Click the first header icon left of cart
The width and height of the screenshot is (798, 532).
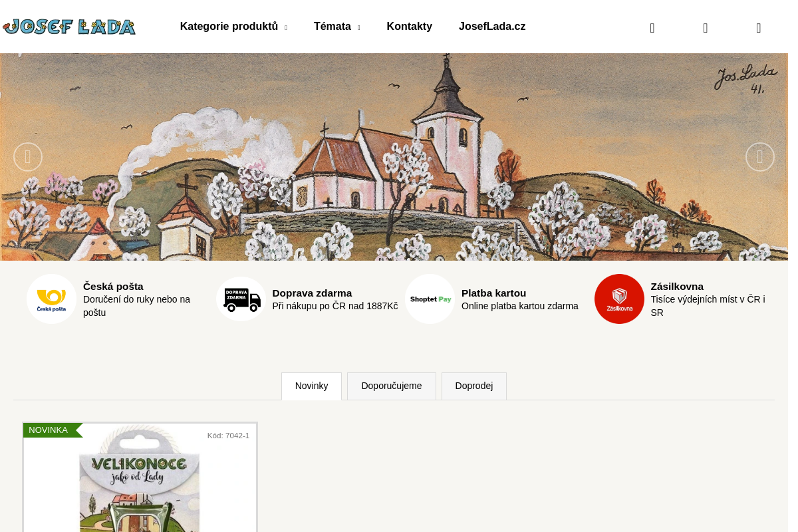pos(652,28)
